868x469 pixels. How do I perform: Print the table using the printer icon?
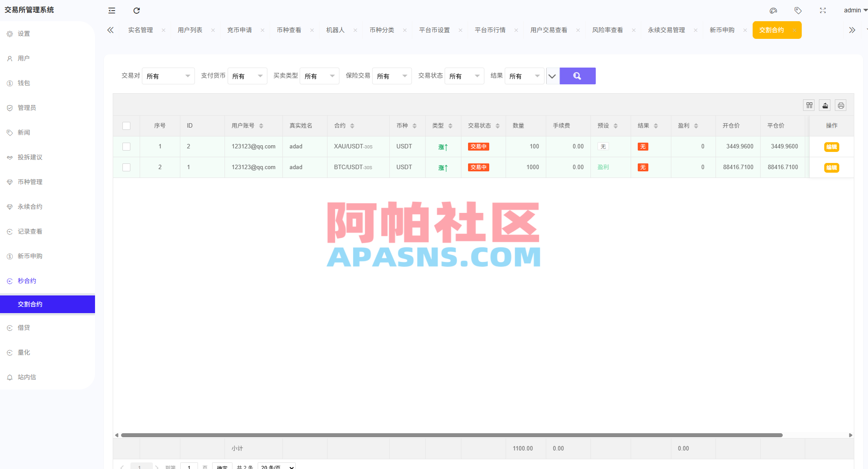coord(841,105)
